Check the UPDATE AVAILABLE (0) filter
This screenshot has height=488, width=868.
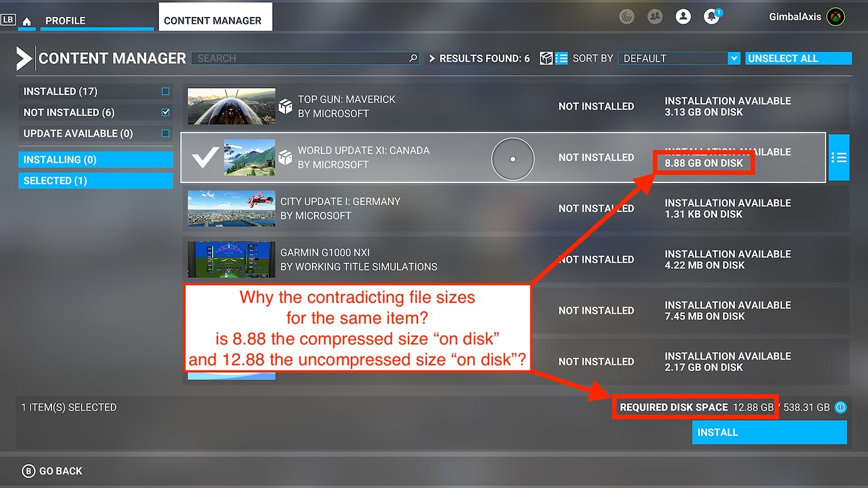pos(165,133)
